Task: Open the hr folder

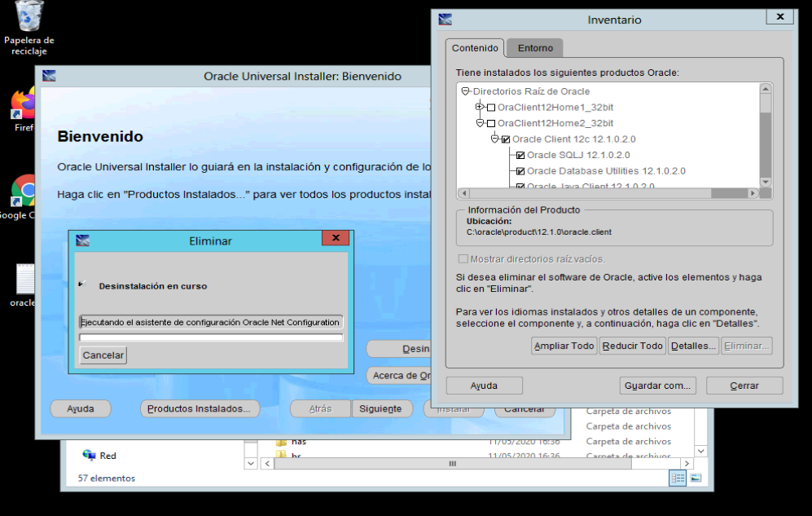Action: click(x=296, y=456)
